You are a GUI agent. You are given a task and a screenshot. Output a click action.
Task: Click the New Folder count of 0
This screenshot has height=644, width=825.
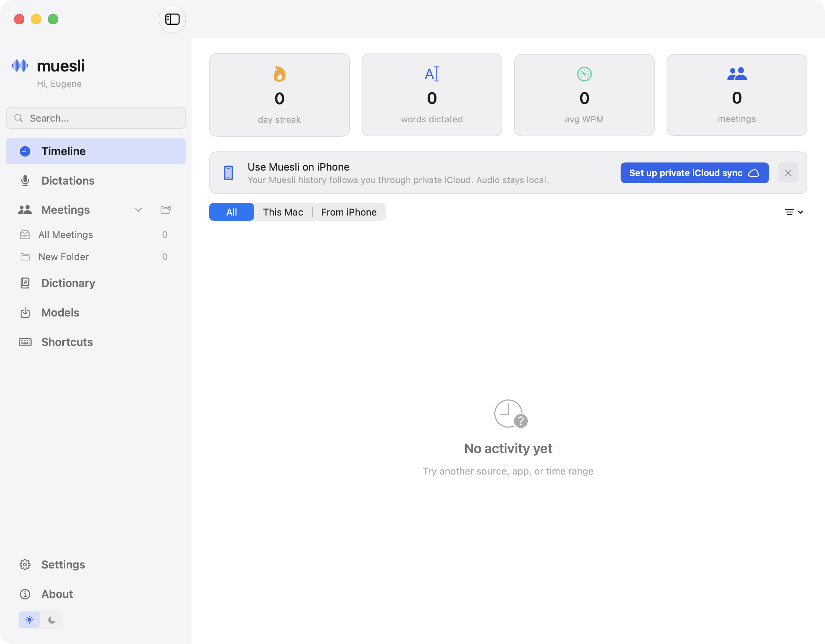click(165, 257)
